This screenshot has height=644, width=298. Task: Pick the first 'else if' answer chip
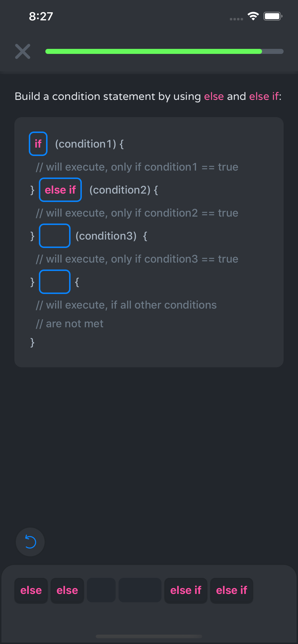(x=185, y=590)
